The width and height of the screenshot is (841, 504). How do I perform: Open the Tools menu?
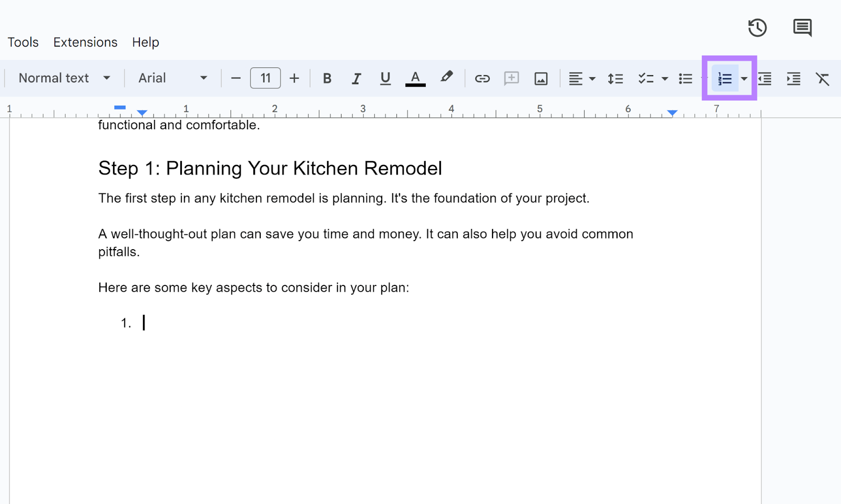23,42
